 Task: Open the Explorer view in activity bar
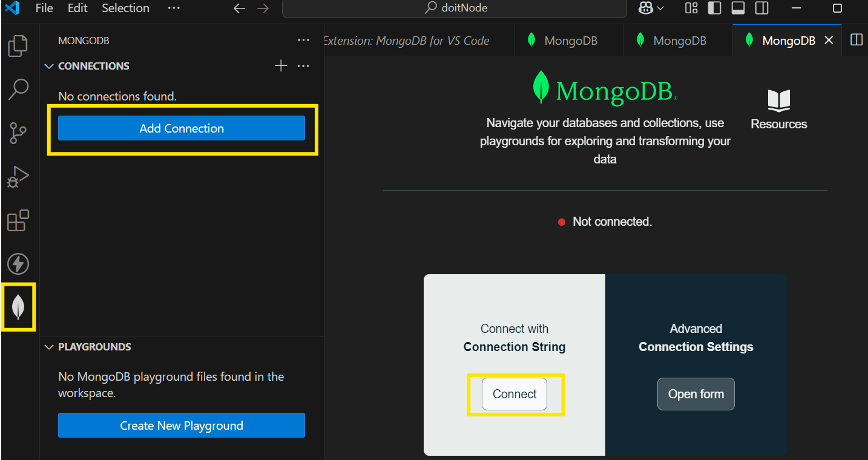(18, 46)
